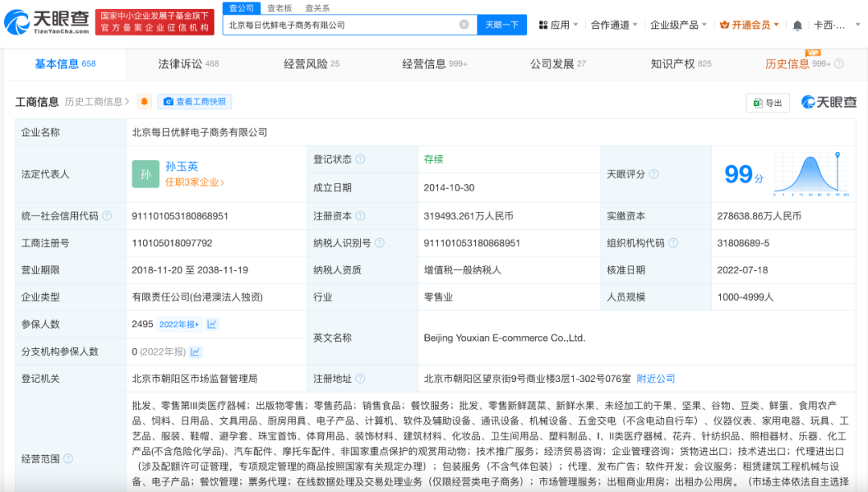The image size is (868, 492).
Task: Click the 319493.261万人民币 registered capital value
Action: (469, 215)
